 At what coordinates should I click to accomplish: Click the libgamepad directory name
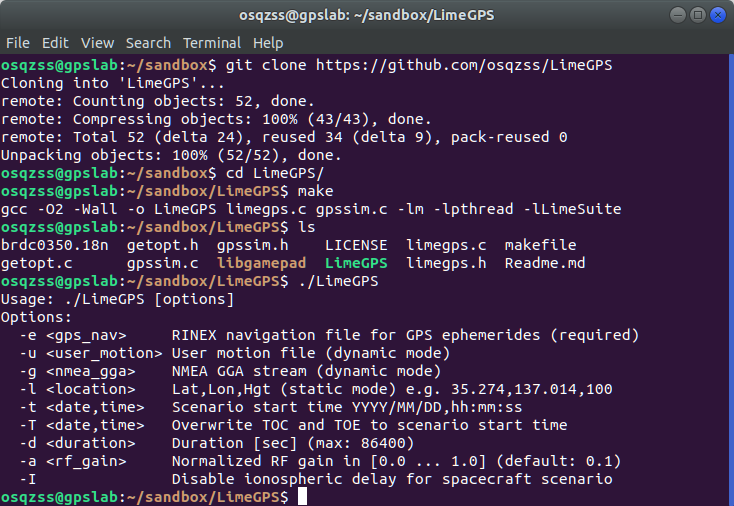click(261, 264)
